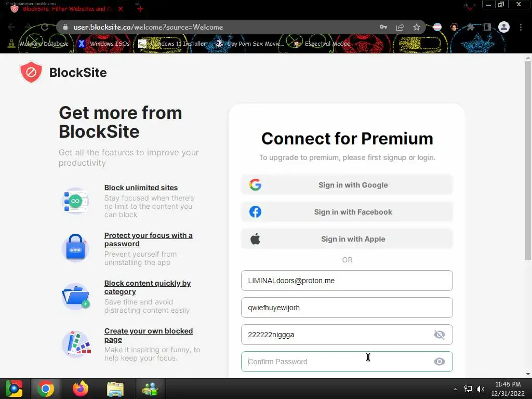Click the Block unlimited sites infinity icon

(x=75, y=201)
